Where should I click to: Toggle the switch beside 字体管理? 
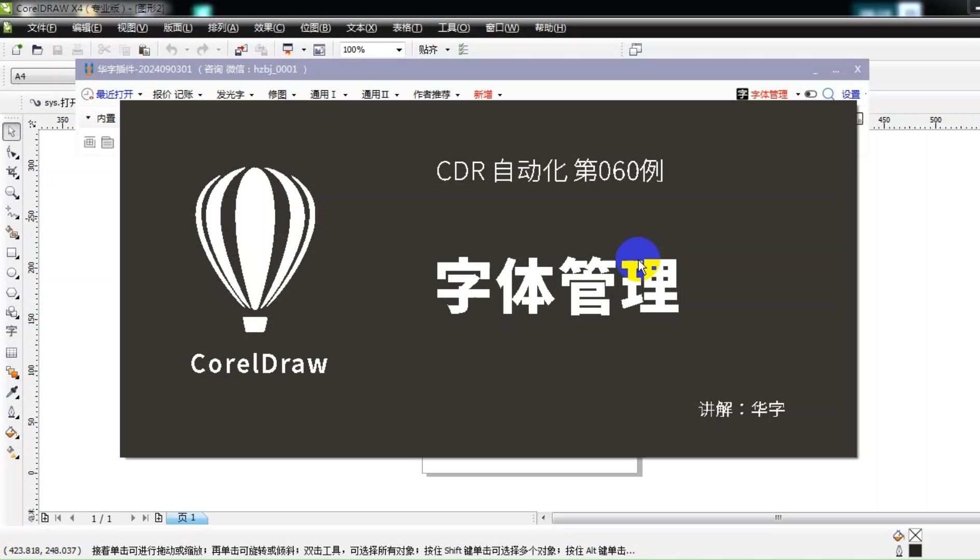811,94
